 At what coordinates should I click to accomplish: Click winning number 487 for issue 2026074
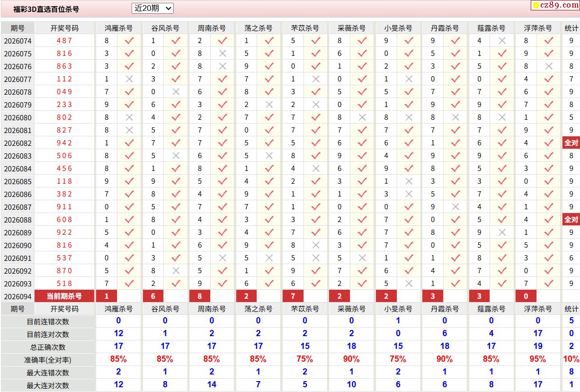pos(64,41)
